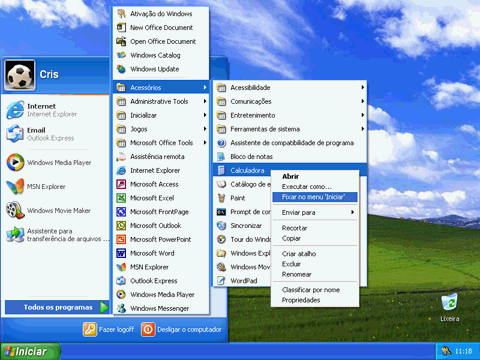Click the Microsoft Access icon
The height and width of the screenshot is (360, 480).
click(121, 184)
